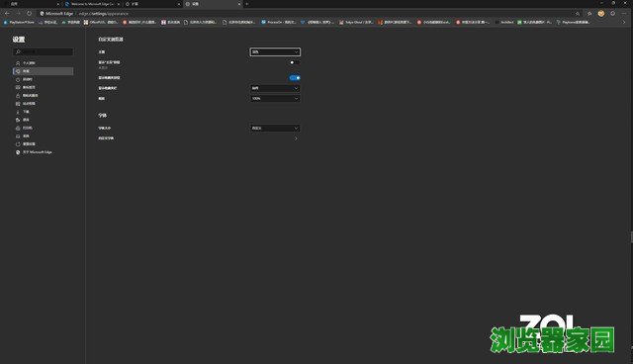Open the Profiles settings sidebar icon
The height and width of the screenshot is (364, 633).
click(18, 63)
